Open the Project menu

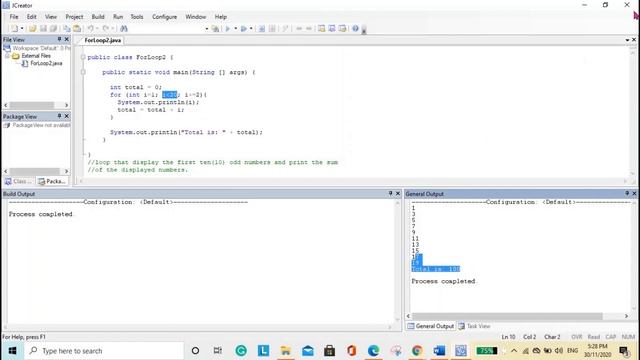[x=74, y=17]
